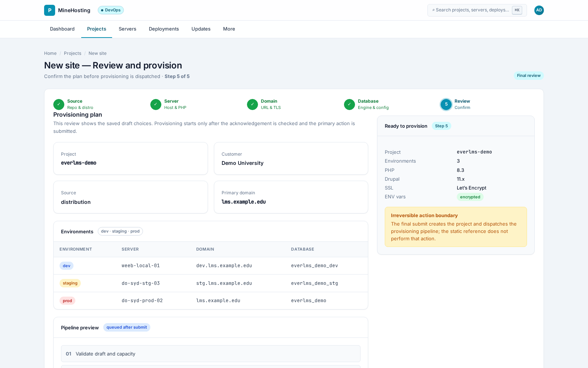
Task: Click the MineHosting logo icon
Action: (50, 10)
